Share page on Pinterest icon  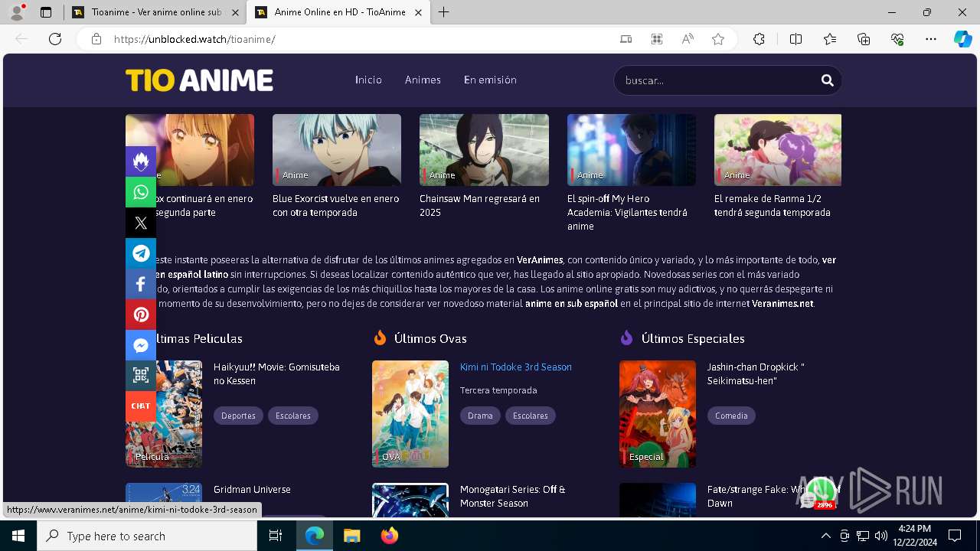[141, 315]
